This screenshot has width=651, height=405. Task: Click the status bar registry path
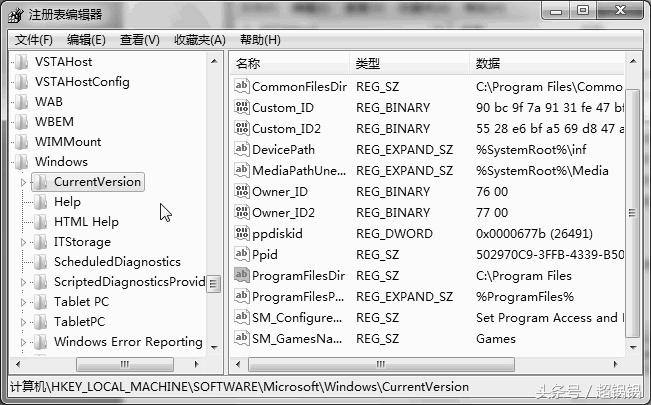[240, 387]
